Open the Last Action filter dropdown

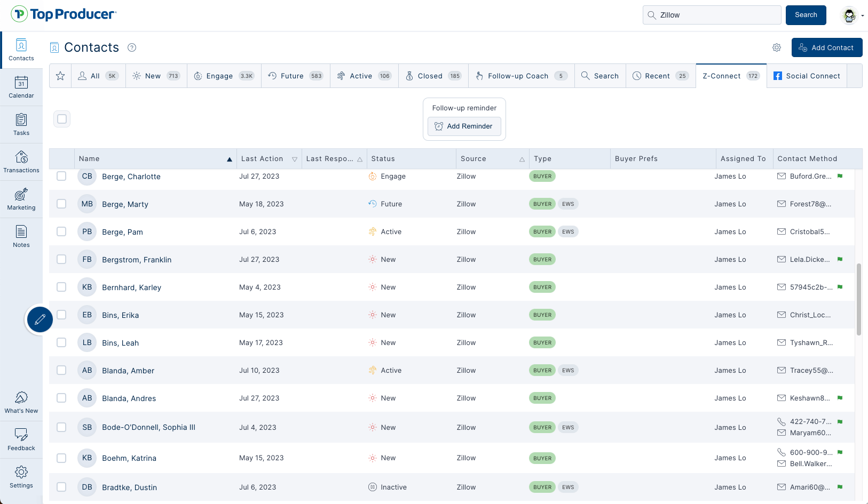[295, 158]
